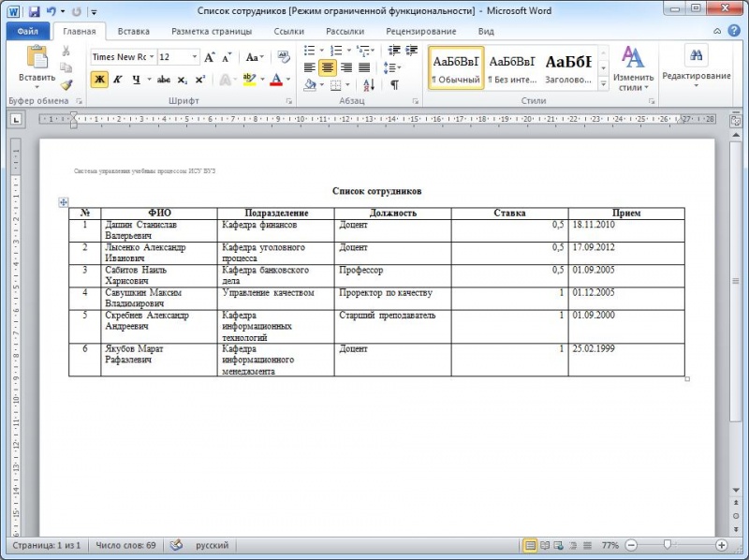
Task: Cut selection with the scissors icon
Action: pyautogui.click(x=66, y=51)
